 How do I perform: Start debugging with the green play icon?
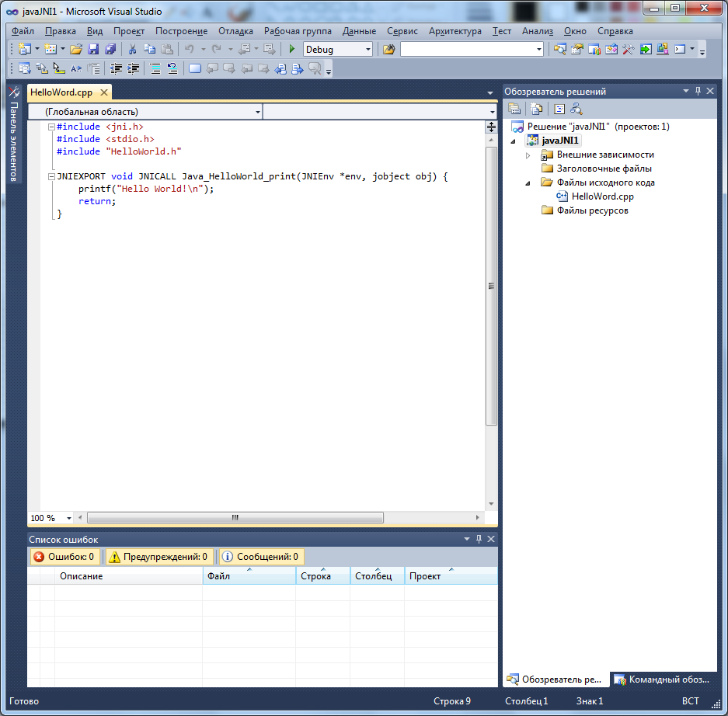(291, 49)
